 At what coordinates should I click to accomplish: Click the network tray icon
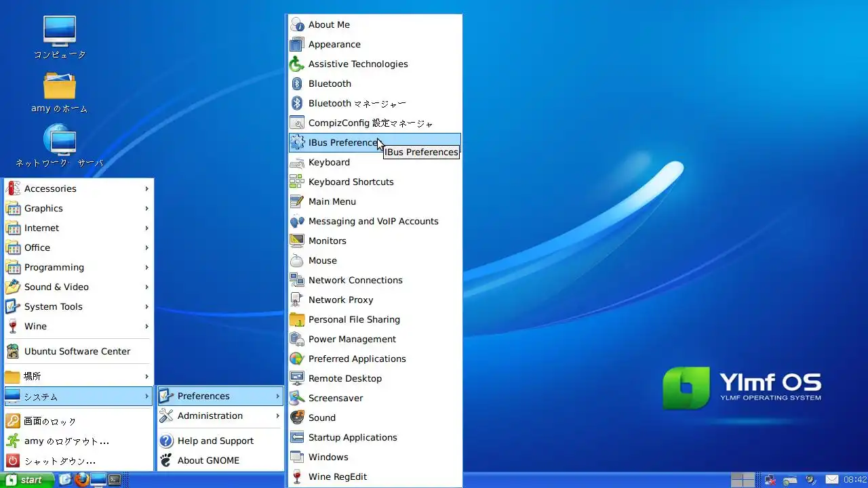tap(770, 480)
